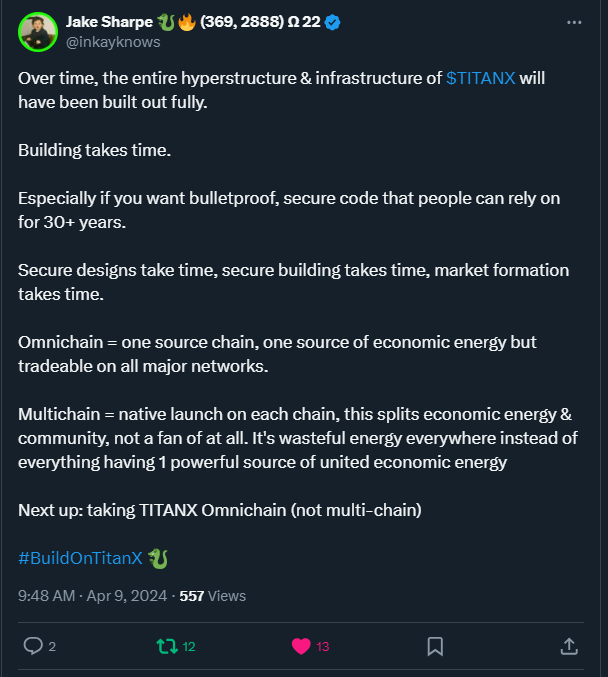Click the dragon emoji beside the author name
Screen dimensions: 608x677
click(x=166, y=23)
